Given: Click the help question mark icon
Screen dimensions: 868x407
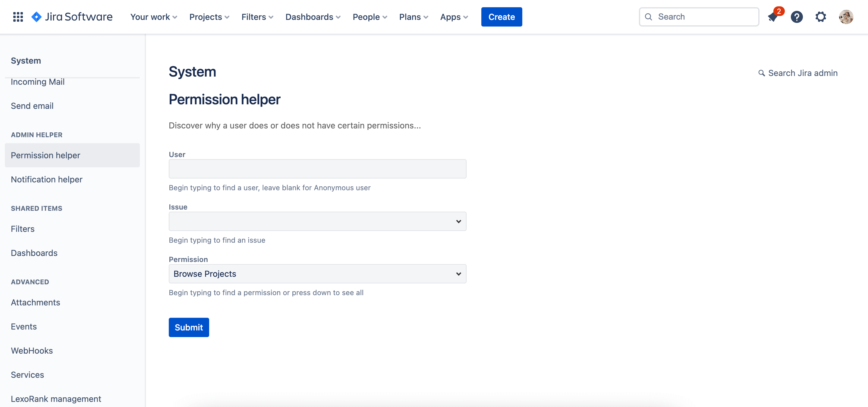Looking at the screenshot, I should (797, 17).
